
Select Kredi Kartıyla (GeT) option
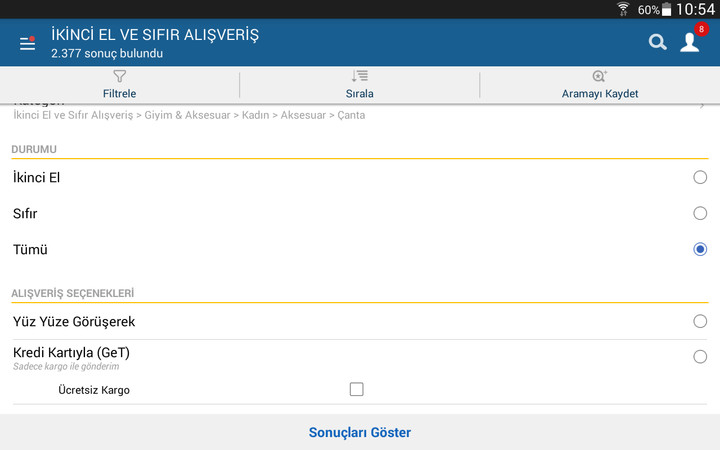[x=700, y=356]
